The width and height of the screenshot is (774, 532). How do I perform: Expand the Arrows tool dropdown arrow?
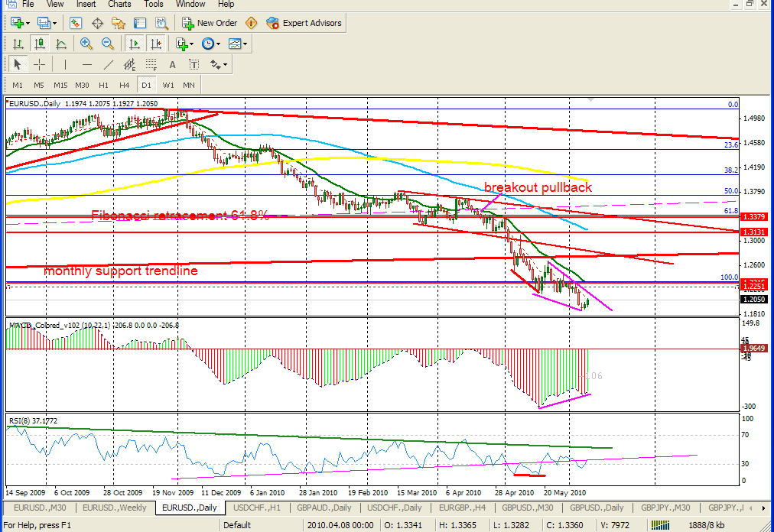coord(225,65)
